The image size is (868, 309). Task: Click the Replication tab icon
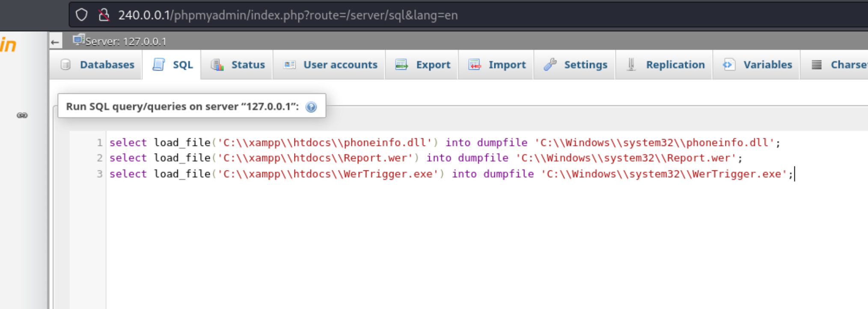(631, 65)
